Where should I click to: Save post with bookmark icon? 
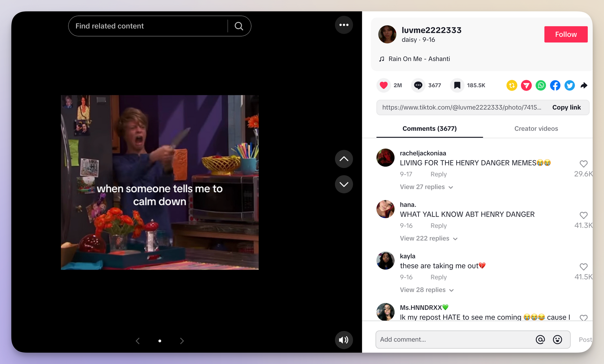[457, 85]
